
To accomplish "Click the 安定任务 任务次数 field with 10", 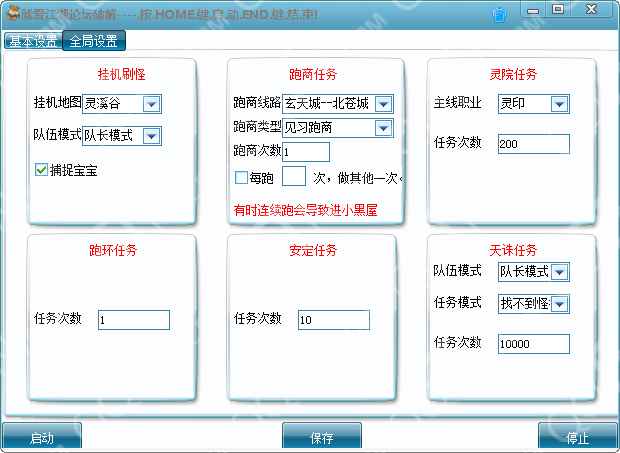I will tap(334, 320).
